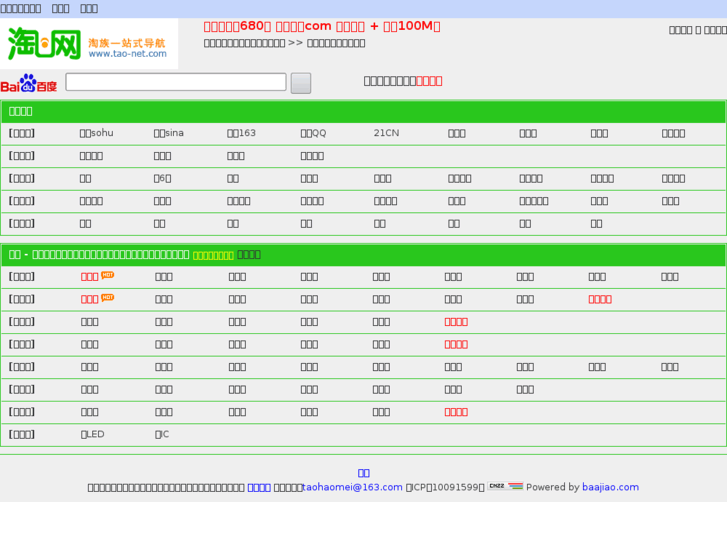
Task: Click the first orange HOT badge
Action: [x=107, y=275]
